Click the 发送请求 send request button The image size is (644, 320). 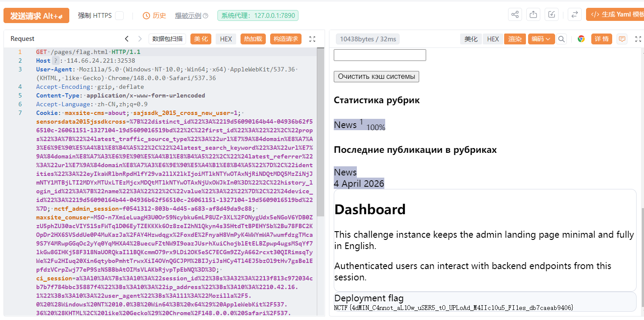coord(36,16)
